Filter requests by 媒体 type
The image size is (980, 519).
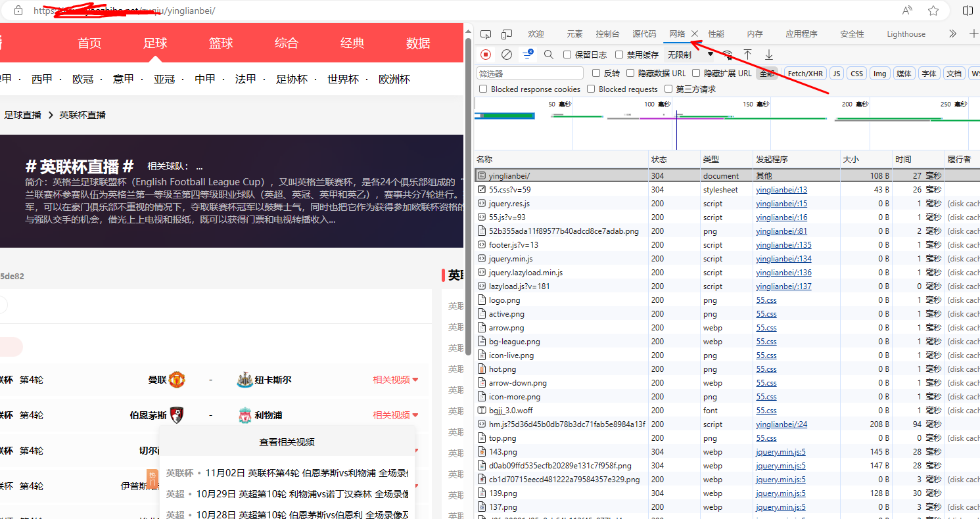pyautogui.click(x=904, y=74)
